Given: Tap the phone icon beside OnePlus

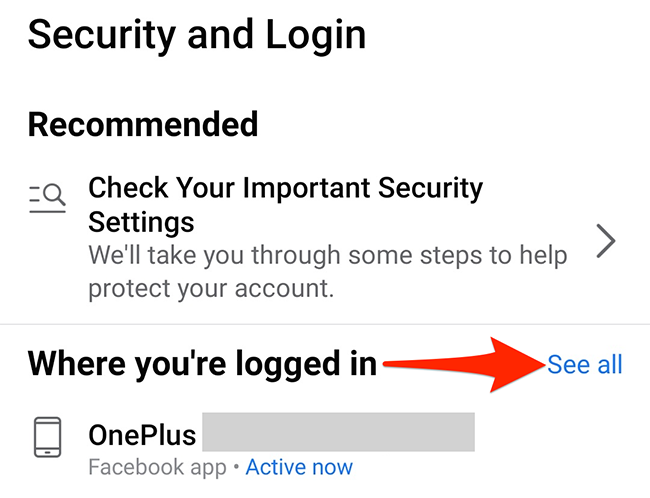Looking at the screenshot, I should click(47, 437).
